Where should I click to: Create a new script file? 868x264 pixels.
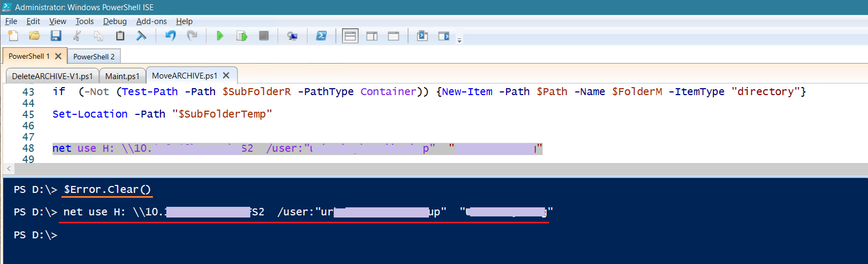click(13, 36)
